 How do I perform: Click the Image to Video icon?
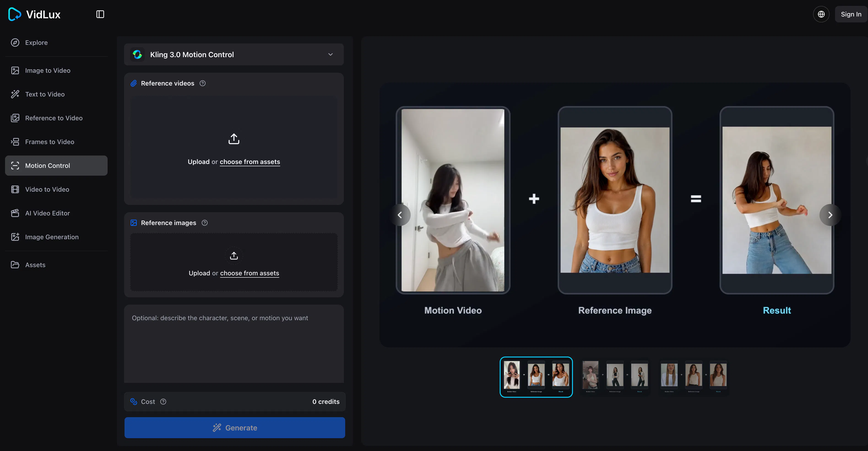pos(15,70)
